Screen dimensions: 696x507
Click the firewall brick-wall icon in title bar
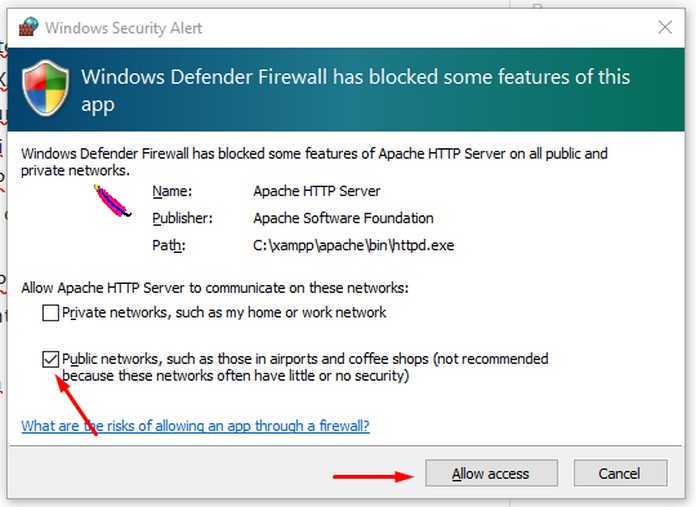[x=29, y=27]
